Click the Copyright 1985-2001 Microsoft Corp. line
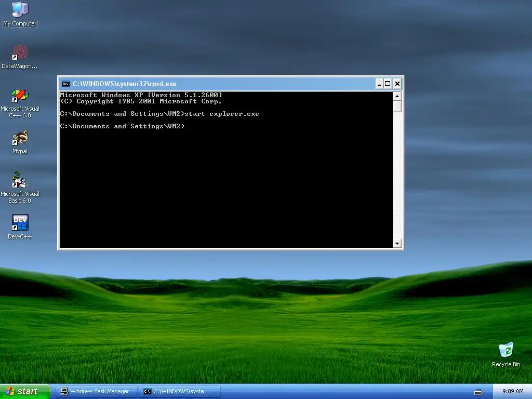This screenshot has height=399, width=532. click(141, 101)
